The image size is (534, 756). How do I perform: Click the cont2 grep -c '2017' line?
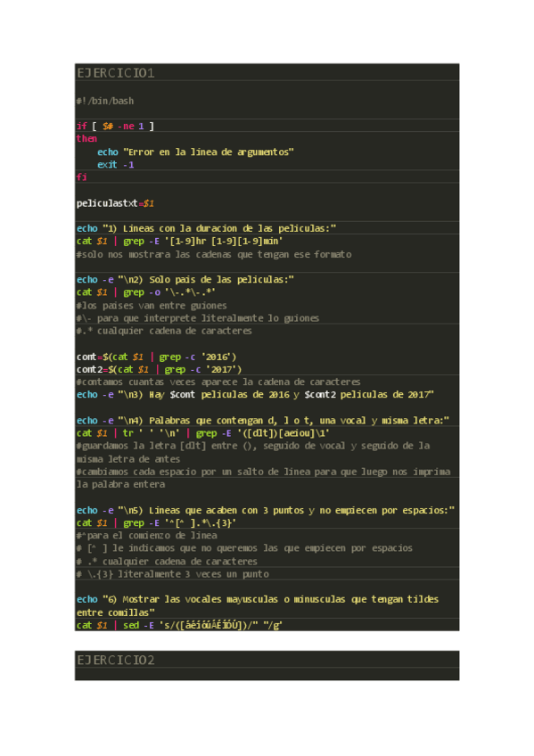159,370
